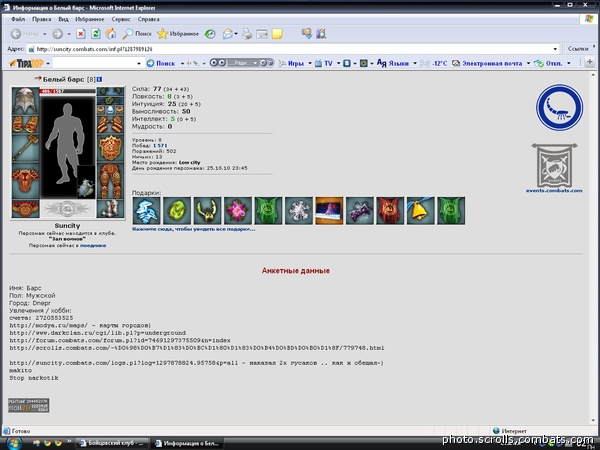Click the Mail envelope icon
Viewport: 600px width, 450px height.
tap(228, 34)
